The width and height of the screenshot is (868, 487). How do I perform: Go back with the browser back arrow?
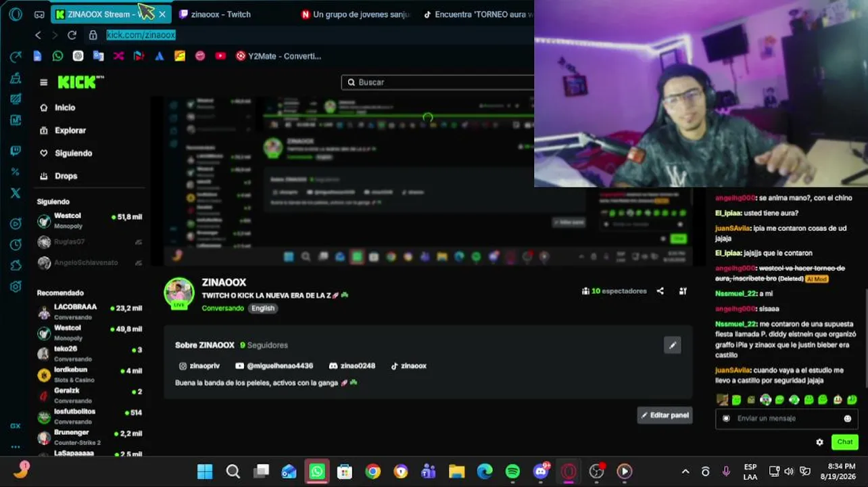(38, 35)
